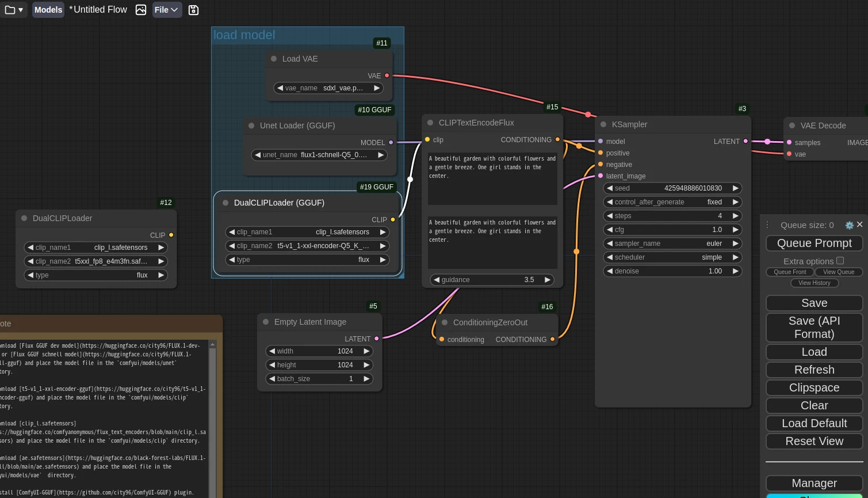
Task: Open the Models menu
Action: pos(48,10)
